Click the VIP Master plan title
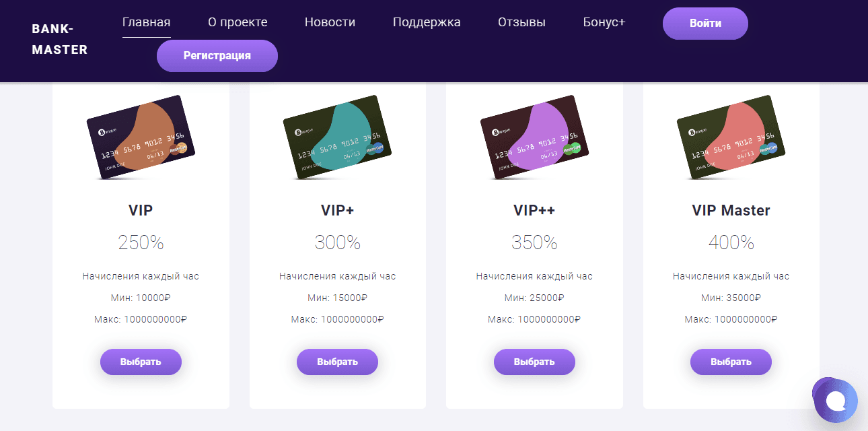The width and height of the screenshot is (868, 431). (x=731, y=210)
